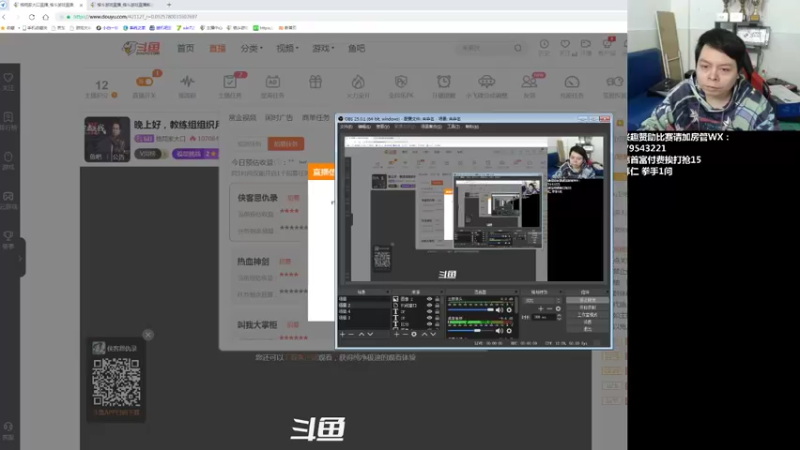The height and width of the screenshot is (450, 800).
Task: Open source properties gear in Sources panel
Action: pos(414,334)
